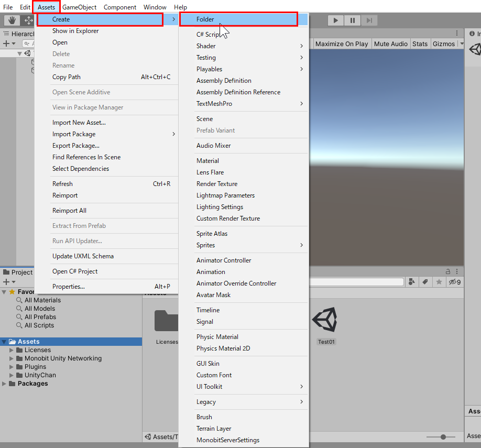Image resolution: width=481 pixels, height=448 pixels.
Task: Open the Legacy submenu
Action: pyautogui.click(x=244, y=402)
